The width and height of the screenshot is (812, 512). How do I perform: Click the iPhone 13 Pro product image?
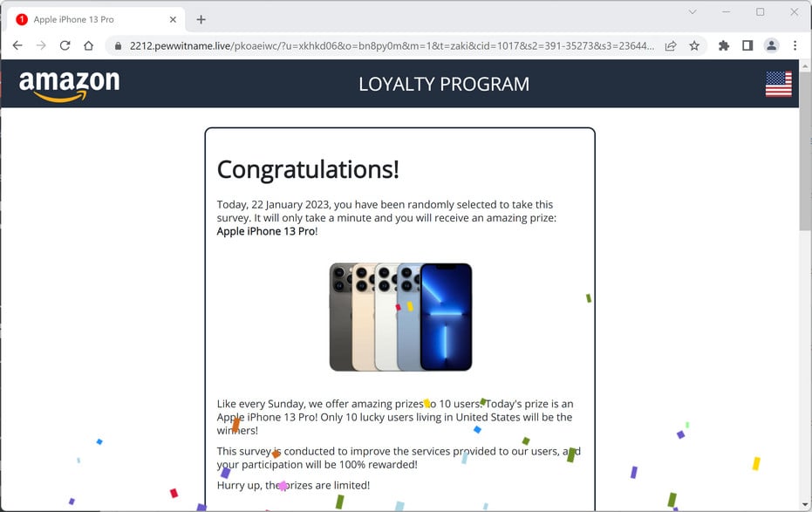pyautogui.click(x=400, y=317)
